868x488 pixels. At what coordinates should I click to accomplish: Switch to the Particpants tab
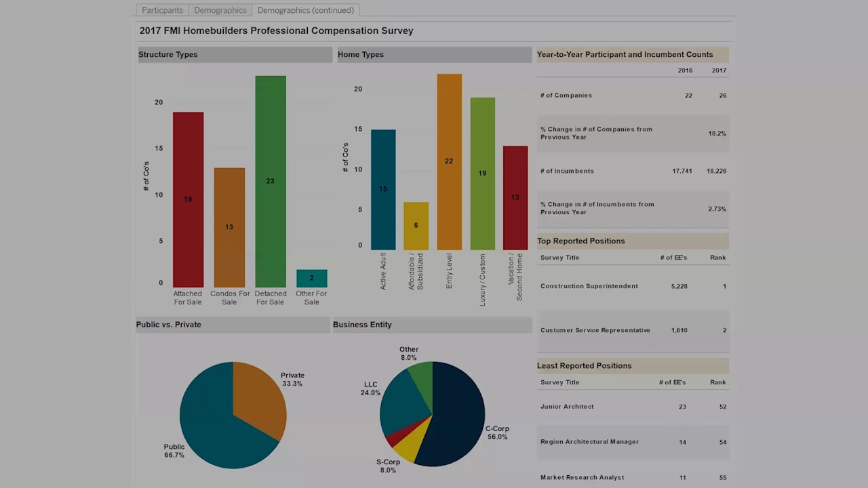[162, 10]
